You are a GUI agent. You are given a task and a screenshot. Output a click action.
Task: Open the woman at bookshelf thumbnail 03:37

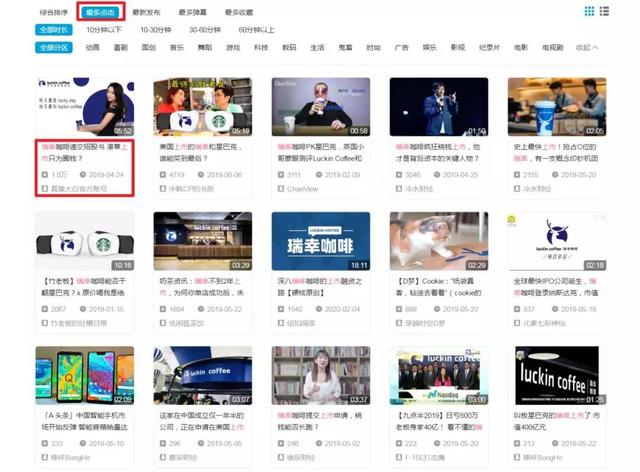pyautogui.click(x=321, y=375)
